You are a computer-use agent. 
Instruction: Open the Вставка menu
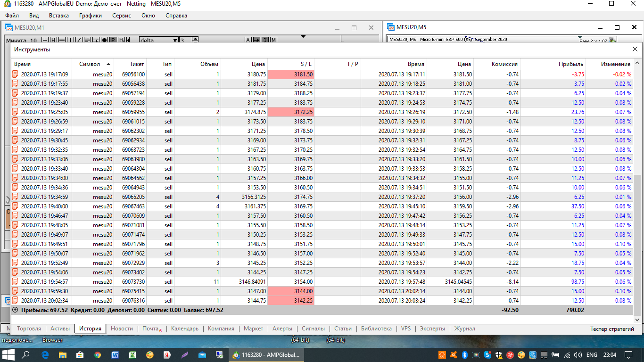[x=59, y=16]
